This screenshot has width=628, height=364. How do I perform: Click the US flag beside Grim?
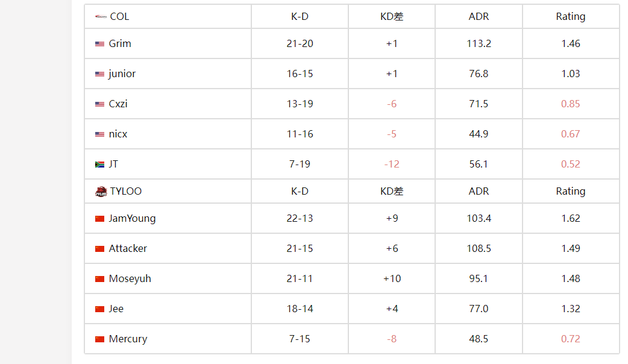point(99,43)
